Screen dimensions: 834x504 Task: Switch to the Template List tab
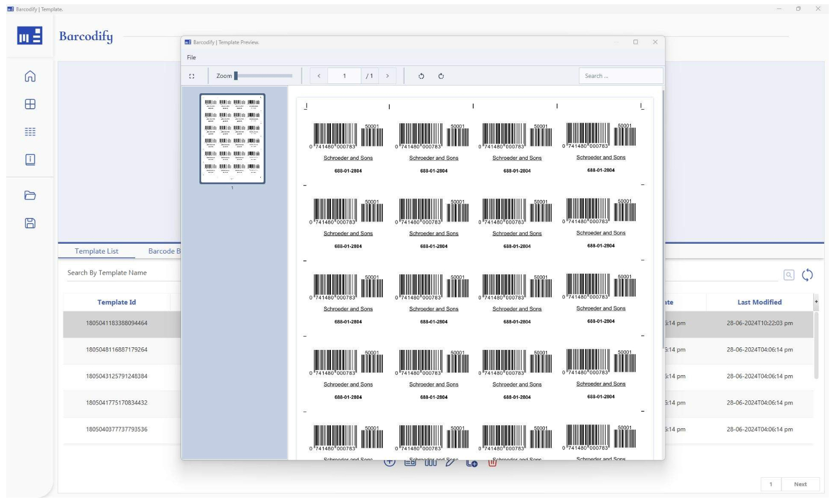(x=96, y=251)
